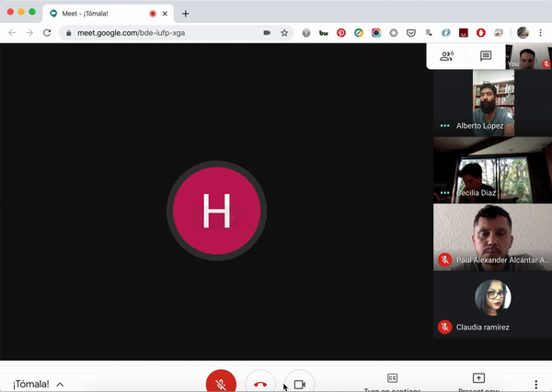
Task: Open Buzzworthy bw extension icon
Action: click(324, 33)
